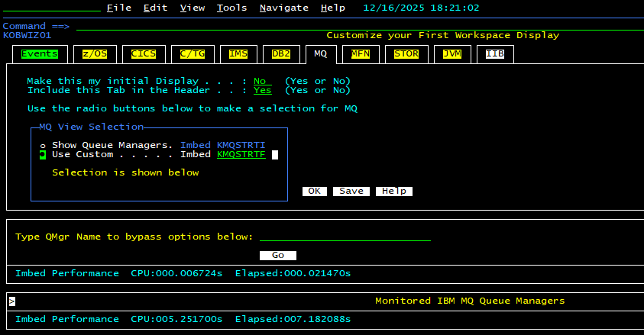The height and width of the screenshot is (335, 644).
Task: Open the File menu
Action: click(x=118, y=8)
